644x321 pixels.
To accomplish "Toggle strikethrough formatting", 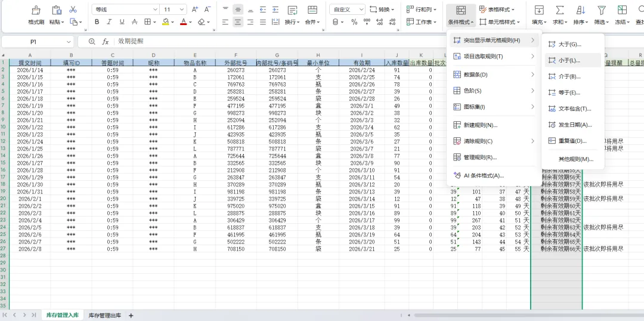I will coord(134,22).
